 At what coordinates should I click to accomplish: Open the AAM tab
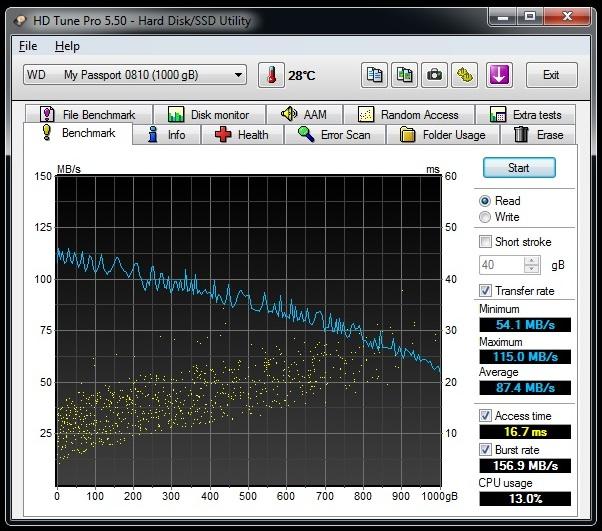(304, 114)
